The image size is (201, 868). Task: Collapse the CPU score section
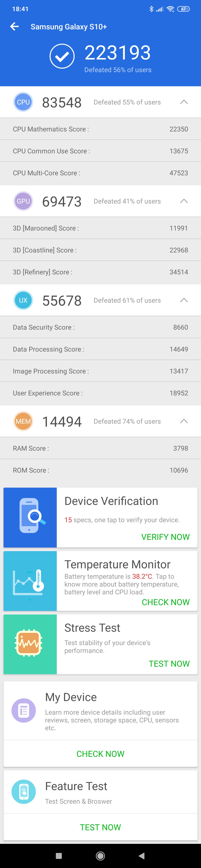184,102
